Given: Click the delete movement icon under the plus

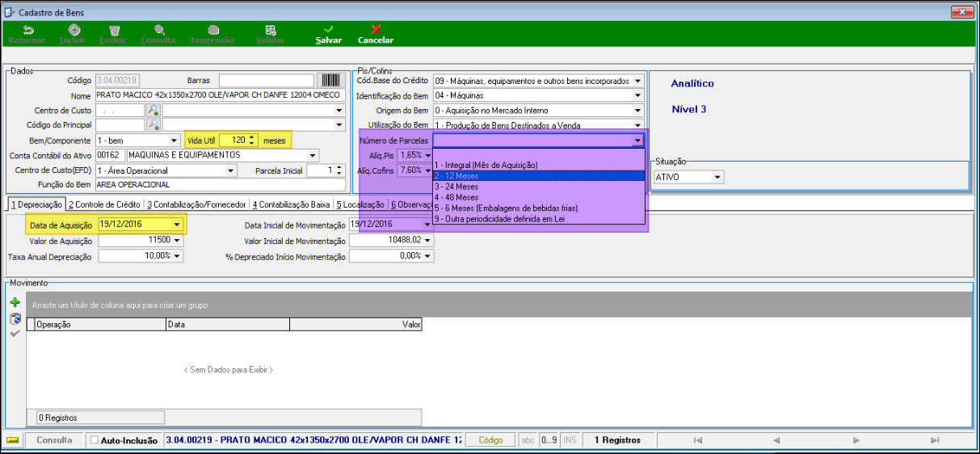Looking at the screenshot, I should [x=15, y=317].
